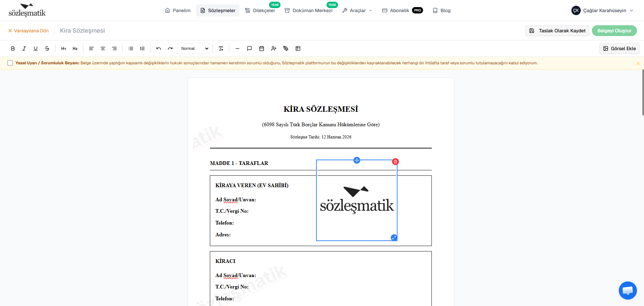Apply Heading 2 style
The height and width of the screenshot is (306, 644).
[75, 48]
